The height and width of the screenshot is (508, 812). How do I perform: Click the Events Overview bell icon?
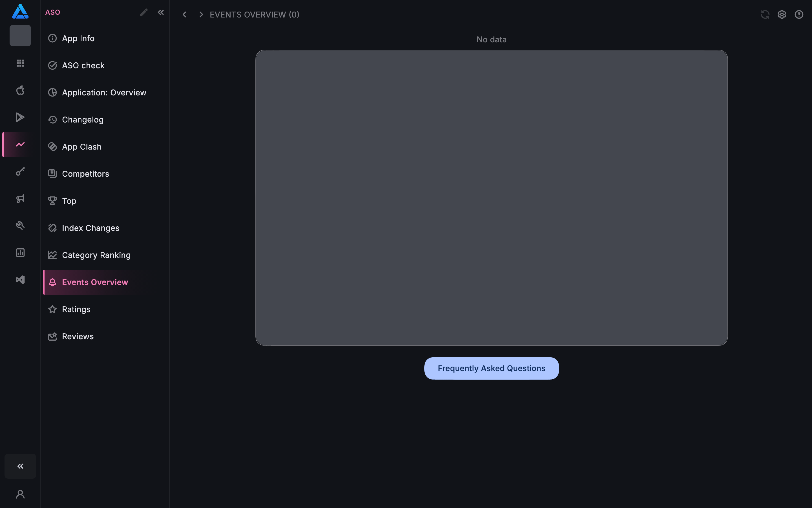pos(52,282)
